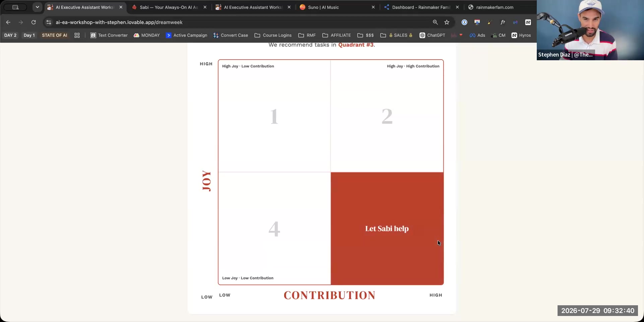Go back to the previous page
The height and width of the screenshot is (322, 644).
tap(8, 22)
